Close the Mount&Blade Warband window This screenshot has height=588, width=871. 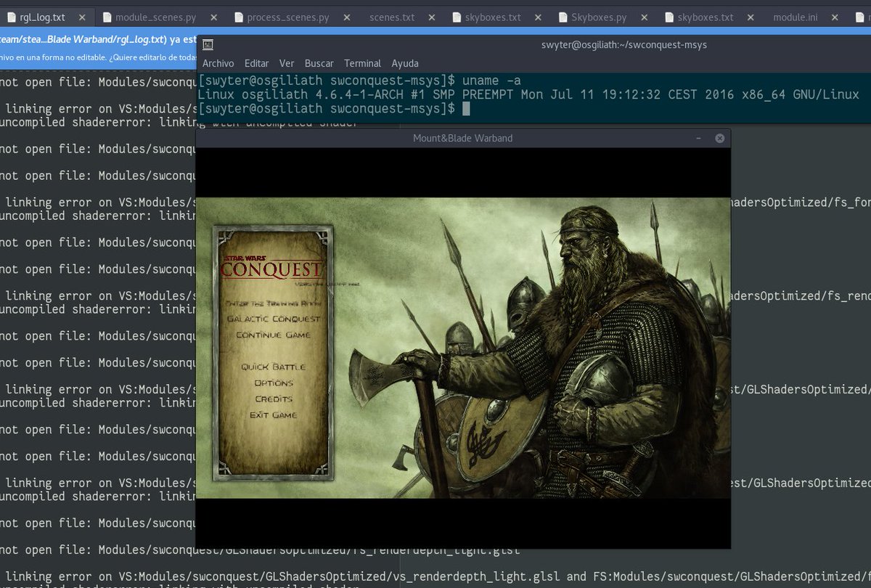[719, 138]
